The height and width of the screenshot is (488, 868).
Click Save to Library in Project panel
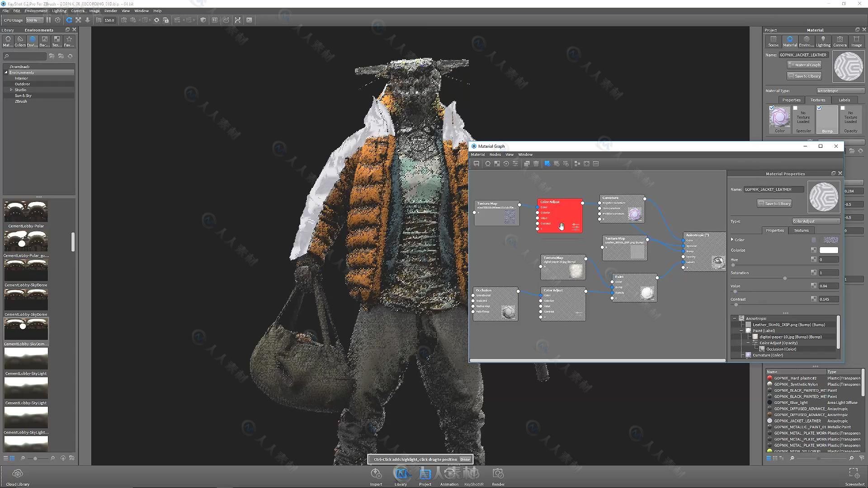point(804,76)
